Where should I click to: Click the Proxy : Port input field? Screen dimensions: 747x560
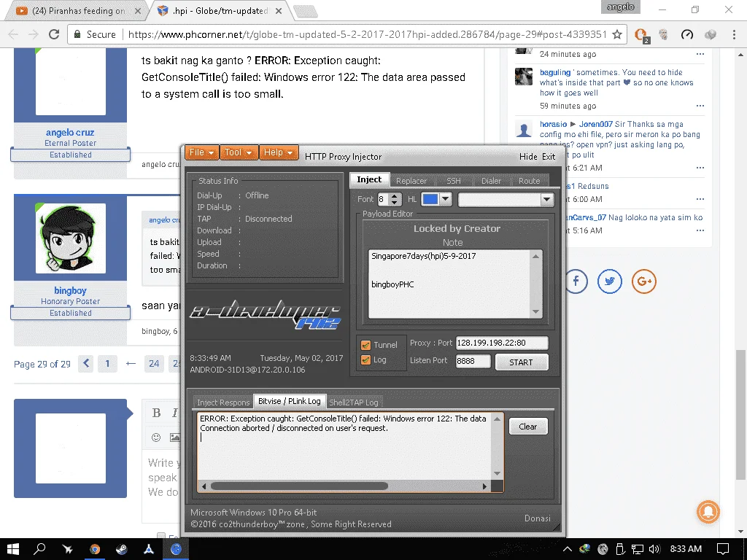click(502, 343)
